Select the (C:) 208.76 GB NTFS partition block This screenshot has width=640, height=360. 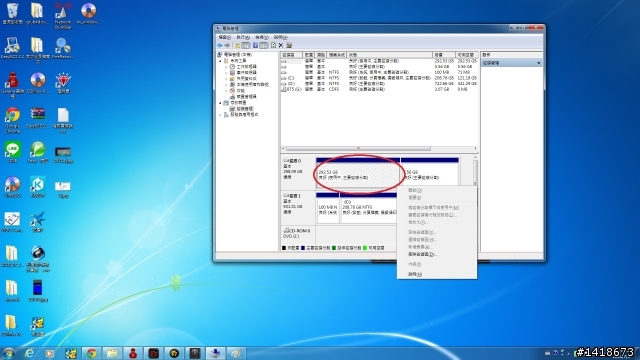[x=368, y=208]
